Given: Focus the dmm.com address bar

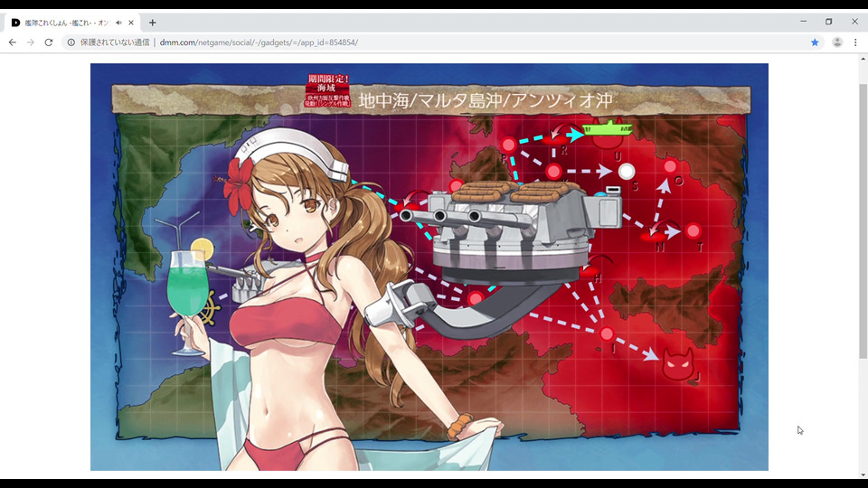Looking at the screenshot, I should click(x=443, y=42).
